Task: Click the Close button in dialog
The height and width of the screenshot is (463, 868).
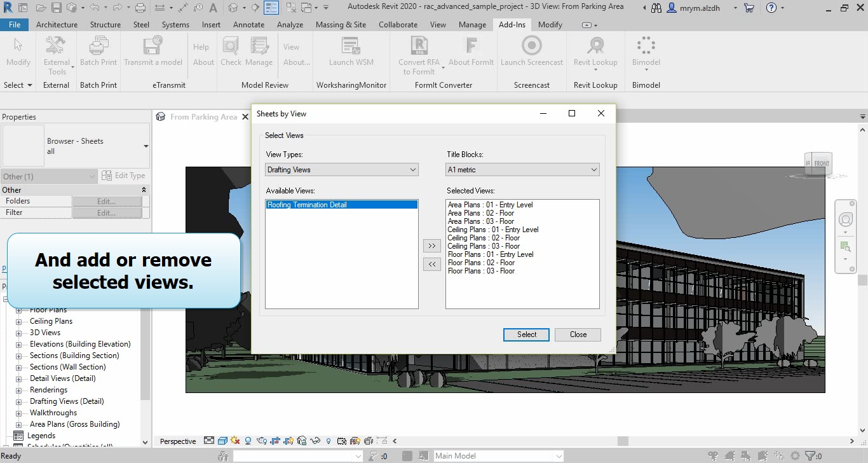Action: click(x=578, y=335)
